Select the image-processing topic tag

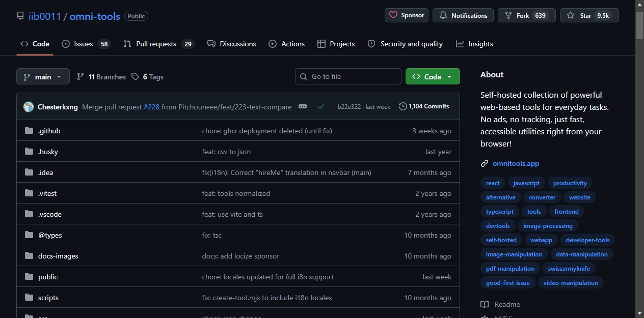point(548,226)
